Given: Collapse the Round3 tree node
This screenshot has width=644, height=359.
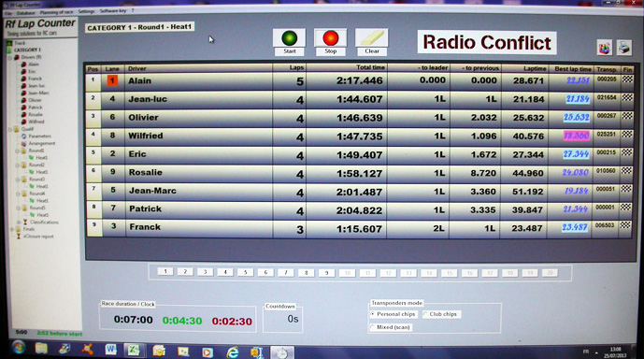Looking at the screenshot, I should click(18, 179).
